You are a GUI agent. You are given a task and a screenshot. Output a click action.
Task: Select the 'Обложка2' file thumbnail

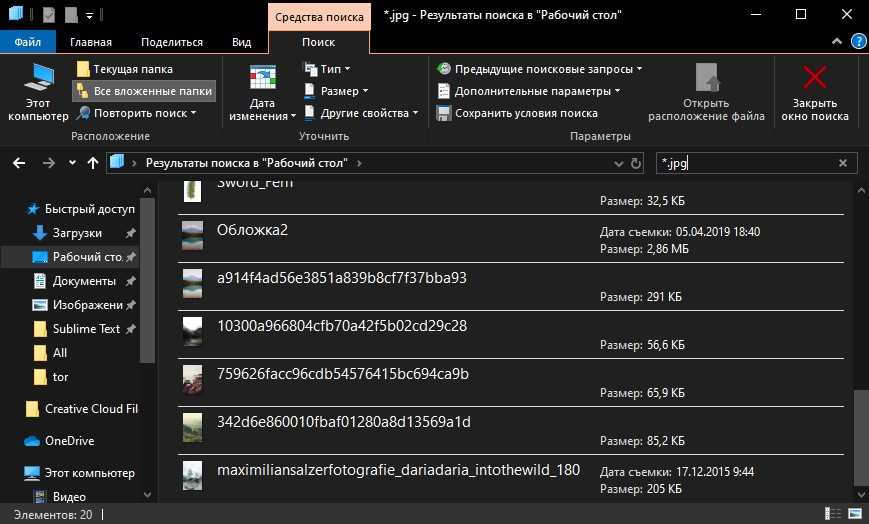pos(193,236)
